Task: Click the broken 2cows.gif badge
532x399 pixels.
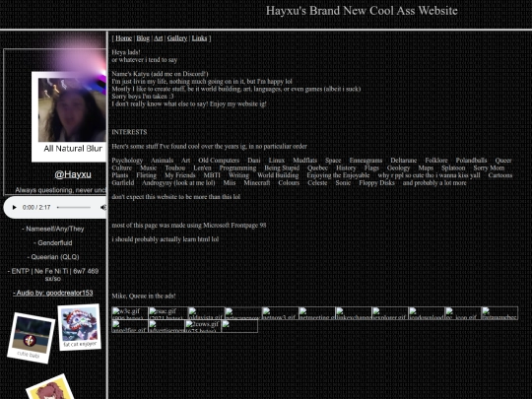Action: [x=203, y=326]
